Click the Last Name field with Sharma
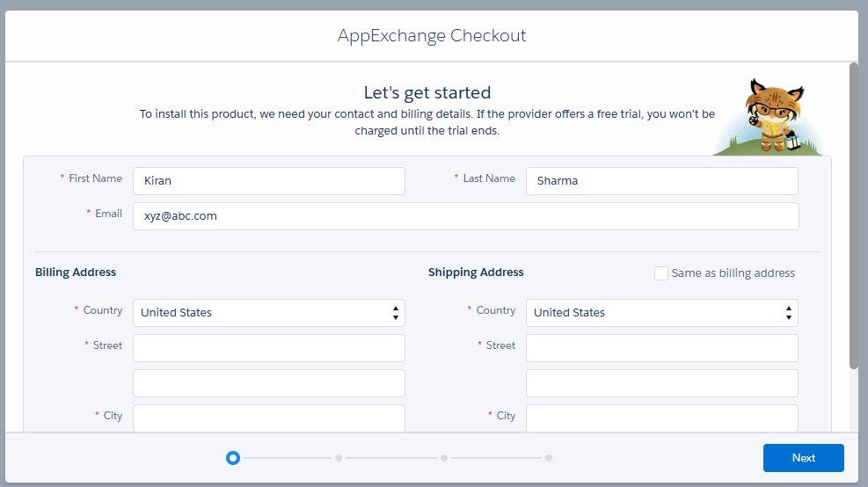 [x=662, y=181]
